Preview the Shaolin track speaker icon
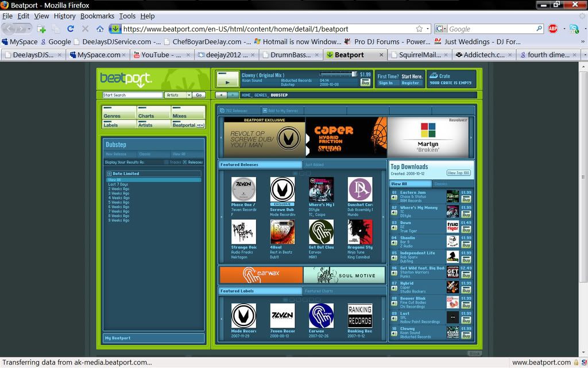 [394, 241]
